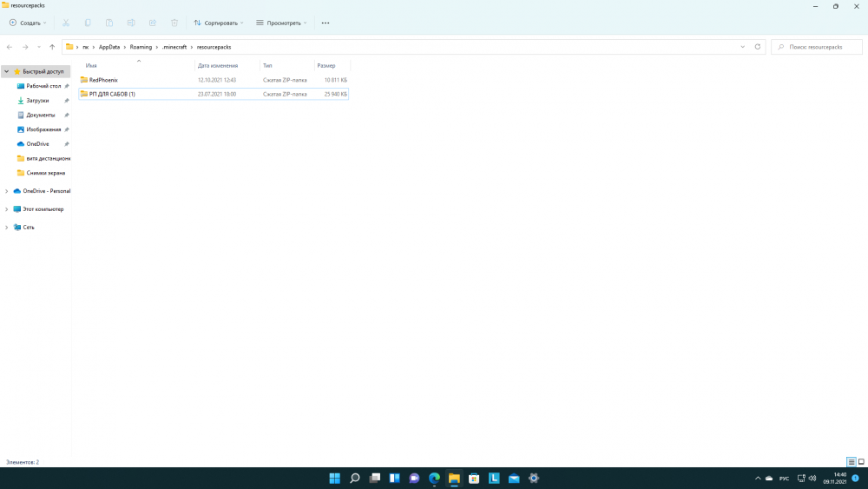Open Снимки экрана folder in sidebar

click(45, 173)
